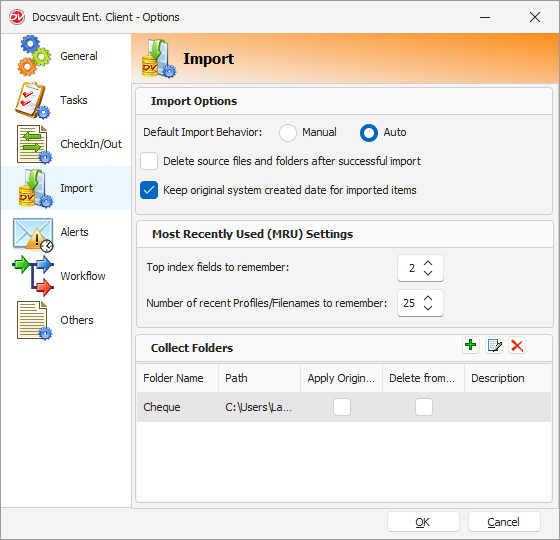This screenshot has height=540, width=560.
Task: Go to Alerts settings
Action: click(x=74, y=232)
